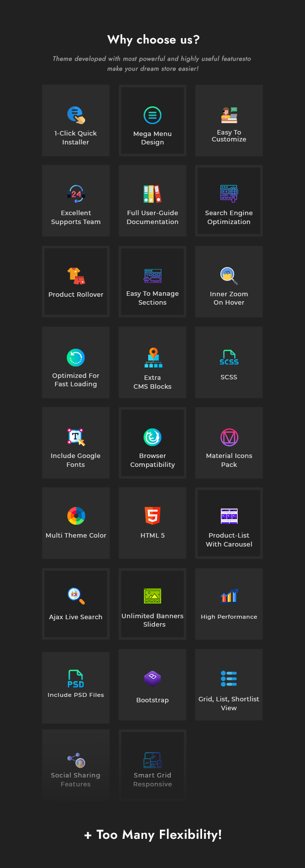
Task: Click the Easy To Customize icon
Action: coord(229,115)
